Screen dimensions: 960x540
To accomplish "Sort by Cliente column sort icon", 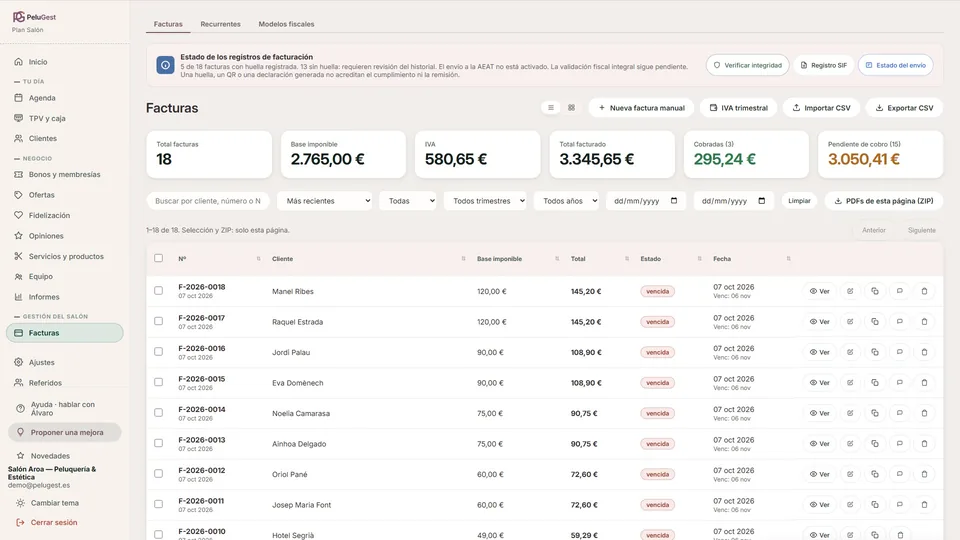I will point(463,259).
